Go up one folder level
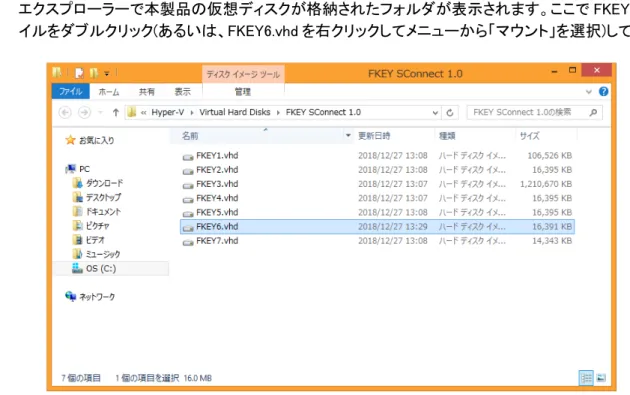This screenshot has width=630, height=395. (116, 113)
